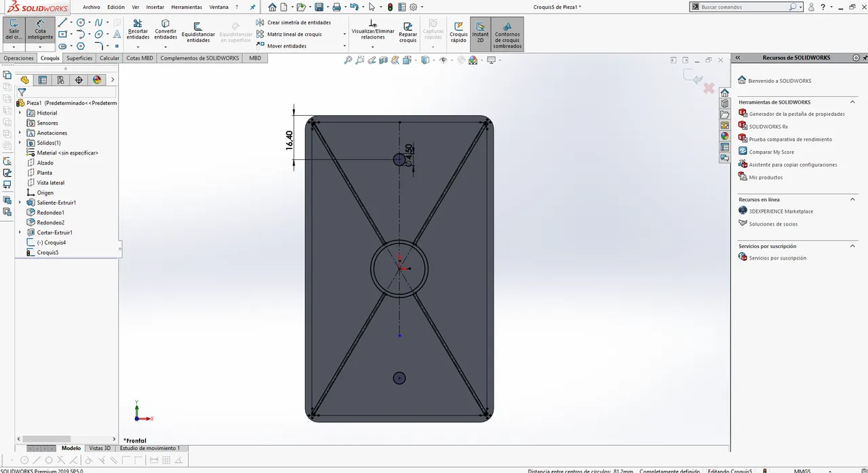
Task: Click the Save icon in top toolbar
Action: coord(319,7)
